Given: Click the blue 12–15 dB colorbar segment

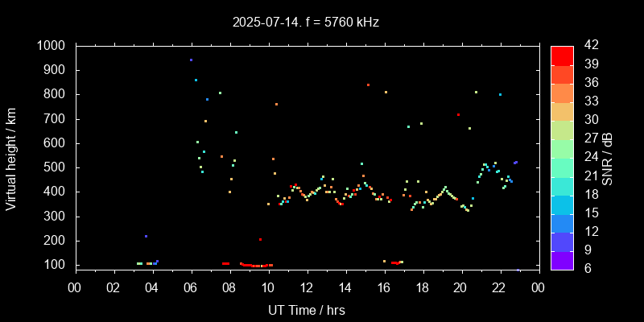Looking at the screenshot, I should tap(562, 221).
